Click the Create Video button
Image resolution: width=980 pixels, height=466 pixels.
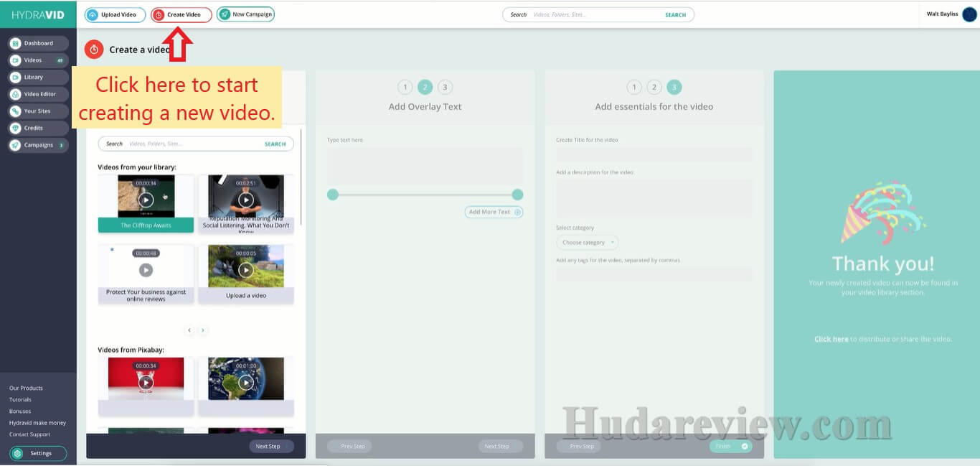tap(182, 14)
